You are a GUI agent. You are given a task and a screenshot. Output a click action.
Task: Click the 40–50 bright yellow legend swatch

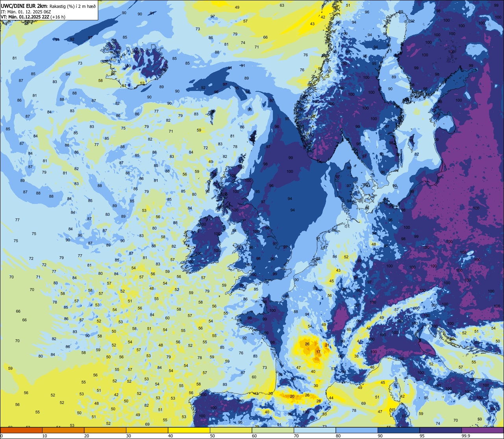point(189,430)
